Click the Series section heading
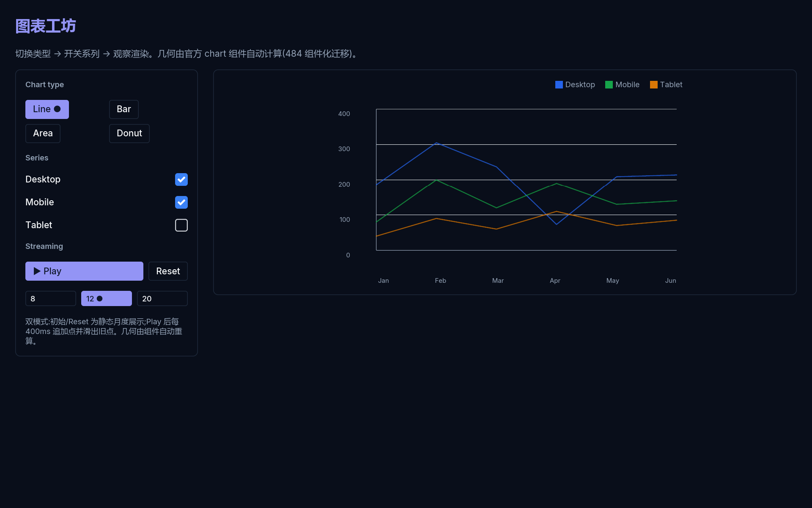 point(37,158)
